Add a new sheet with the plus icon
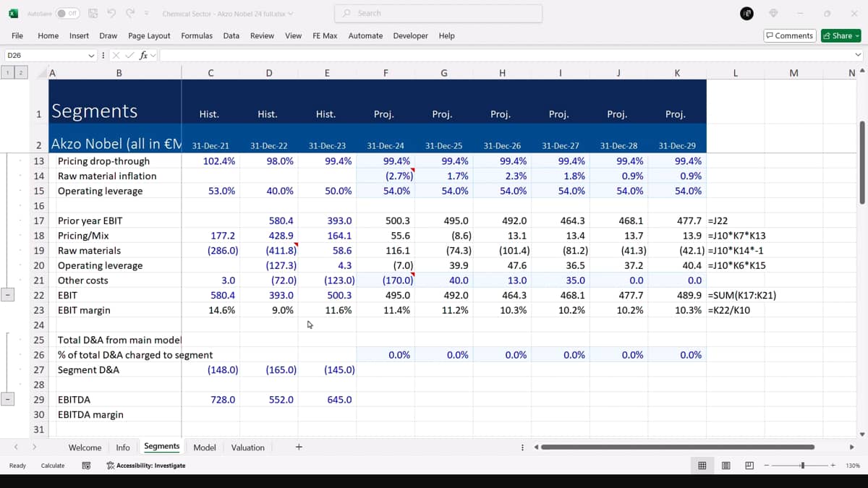 (299, 448)
